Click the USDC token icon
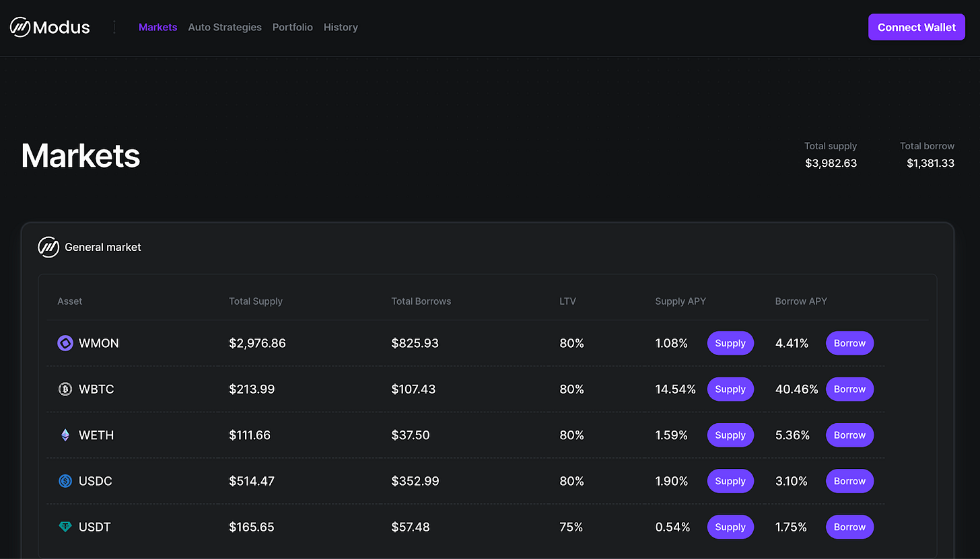The image size is (980, 559). 65,481
